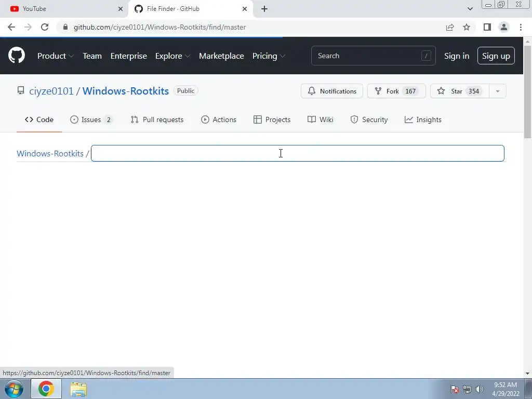Click the padlock site info icon

pos(65,27)
